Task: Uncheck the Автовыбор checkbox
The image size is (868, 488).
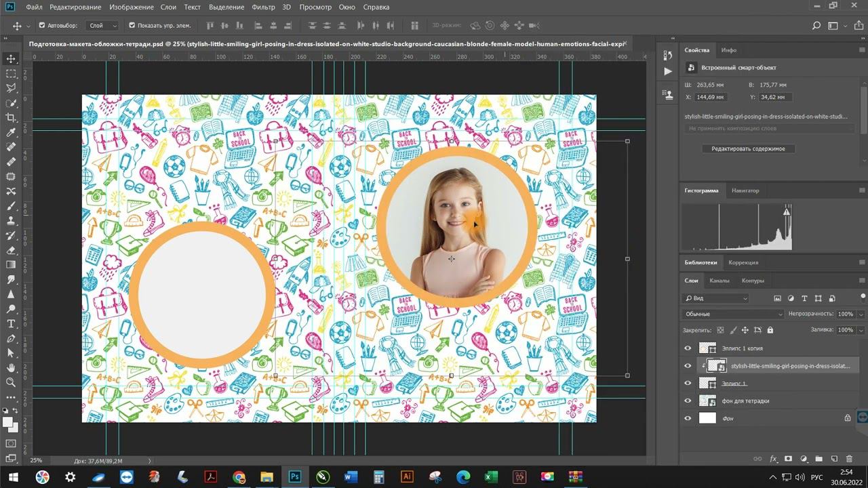Action: click(41, 26)
